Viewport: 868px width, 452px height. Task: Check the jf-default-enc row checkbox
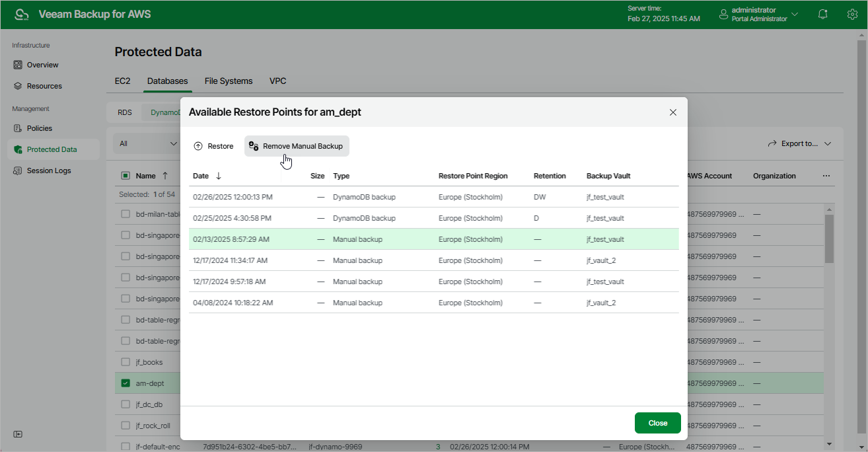click(126, 447)
